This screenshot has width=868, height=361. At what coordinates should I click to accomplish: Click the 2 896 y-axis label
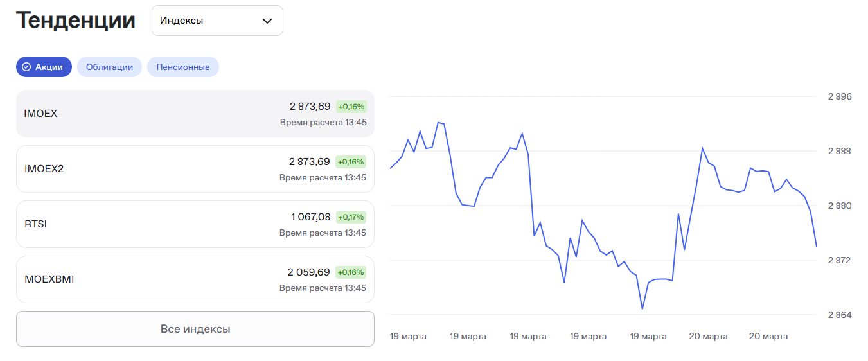coord(839,97)
